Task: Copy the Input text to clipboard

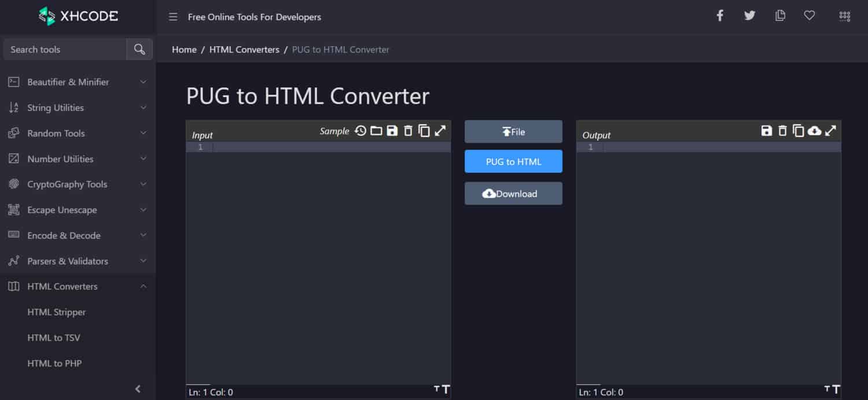Action: [424, 131]
